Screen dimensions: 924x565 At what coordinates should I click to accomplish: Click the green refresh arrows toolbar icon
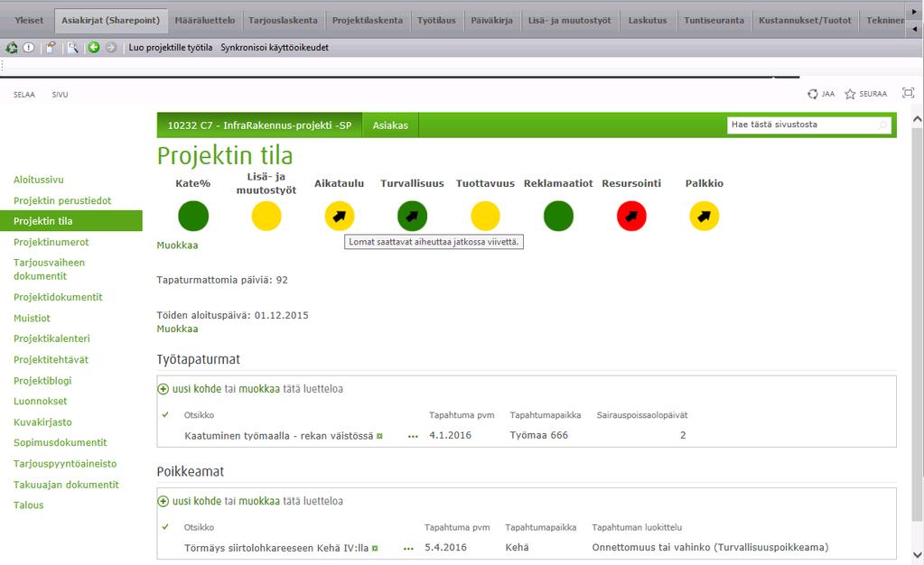point(11,48)
